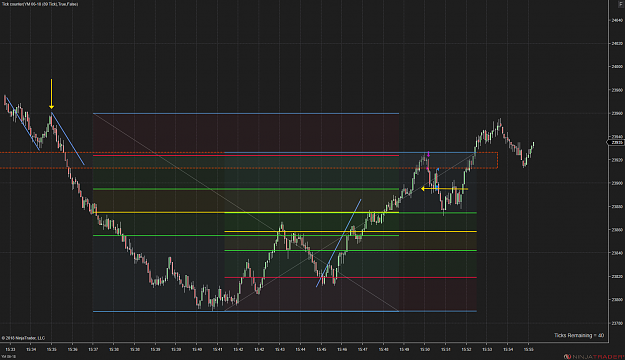Image resolution: width=625 pixels, height=360 pixels.
Task: Click price axis label 24000
Action: (617, 67)
